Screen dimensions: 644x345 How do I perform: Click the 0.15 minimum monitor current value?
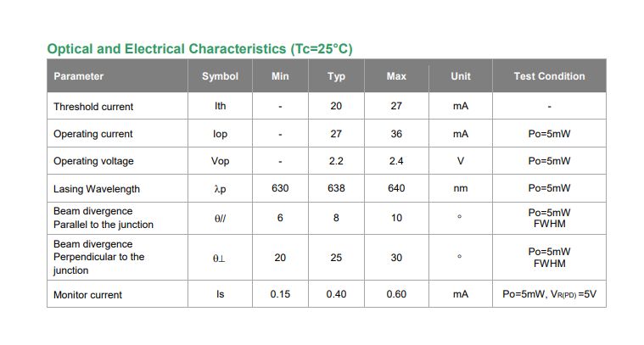(280, 295)
